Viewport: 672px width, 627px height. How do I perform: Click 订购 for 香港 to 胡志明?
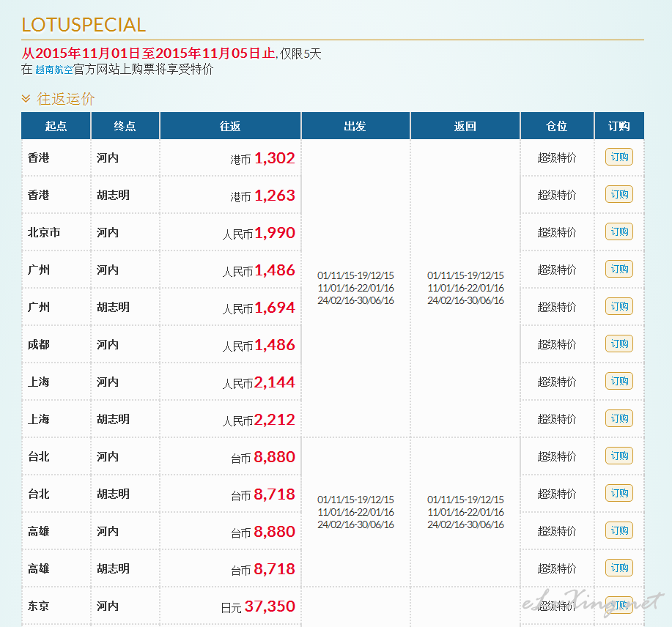click(x=619, y=194)
